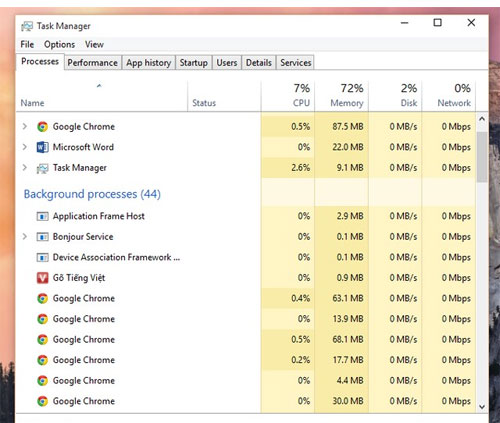
Task: Go to the Users tab
Action: tap(227, 63)
